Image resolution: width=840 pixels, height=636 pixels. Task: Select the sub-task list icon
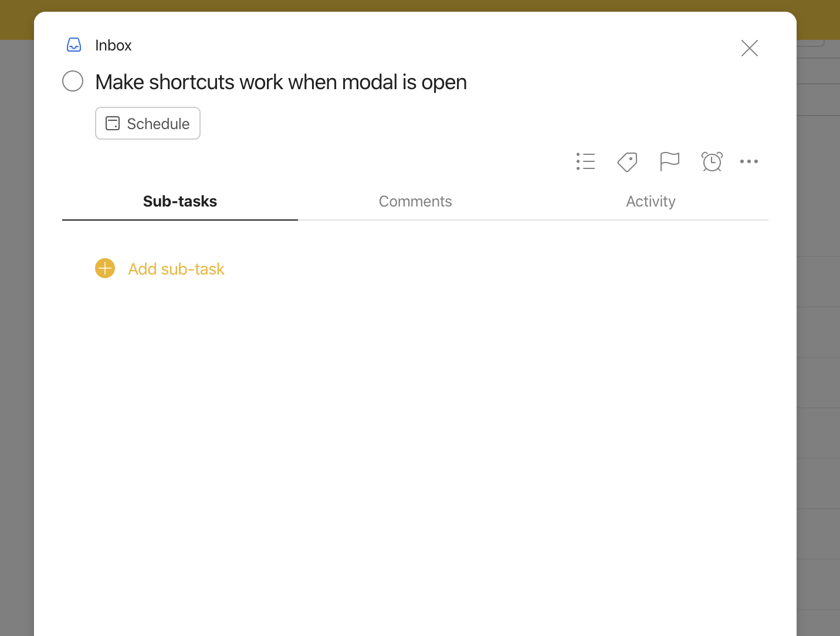click(x=585, y=161)
